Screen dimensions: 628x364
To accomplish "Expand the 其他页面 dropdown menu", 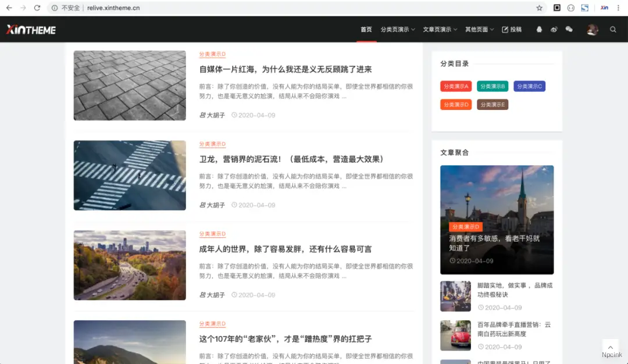I will (x=479, y=29).
